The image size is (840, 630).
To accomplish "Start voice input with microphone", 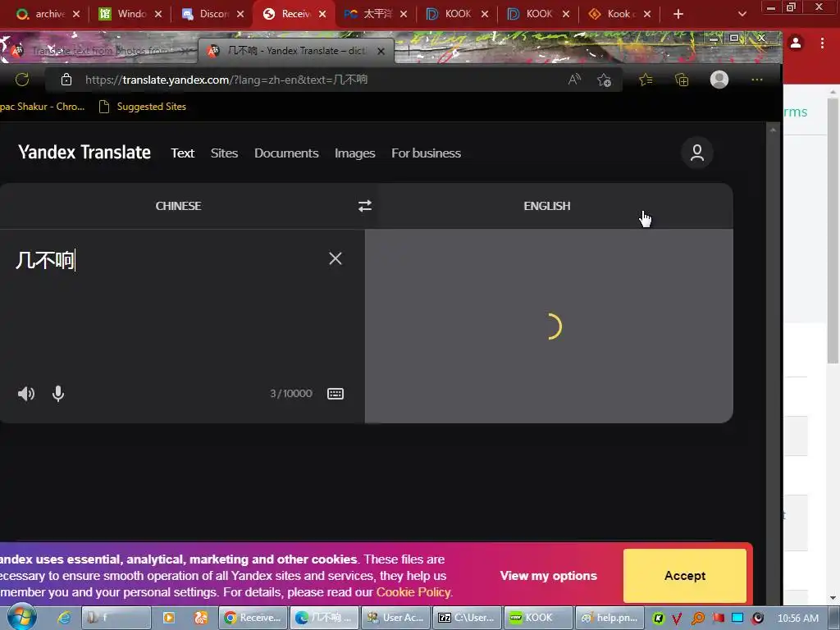I will pyautogui.click(x=58, y=394).
